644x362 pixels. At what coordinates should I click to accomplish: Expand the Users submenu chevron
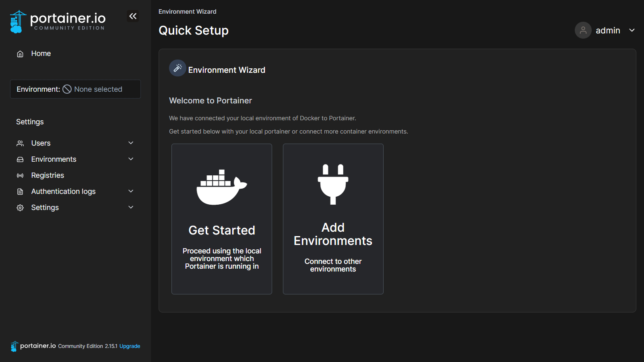click(131, 143)
